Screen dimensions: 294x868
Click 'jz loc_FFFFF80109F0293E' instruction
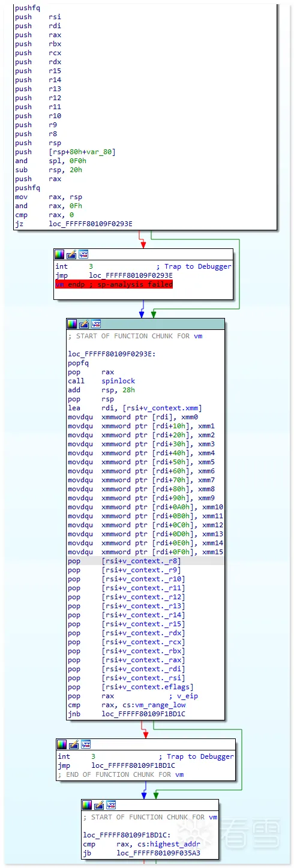(74, 224)
